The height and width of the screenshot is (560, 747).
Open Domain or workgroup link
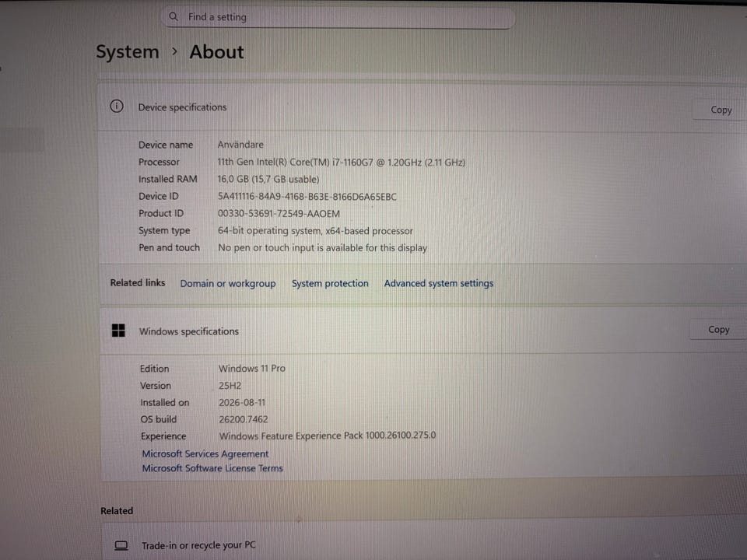point(228,283)
